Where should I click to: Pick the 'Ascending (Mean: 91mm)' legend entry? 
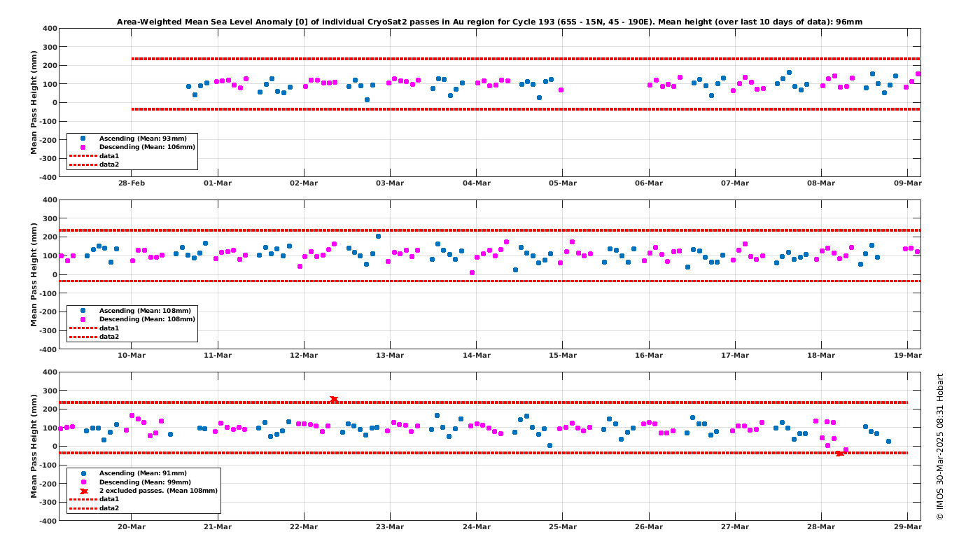(x=132, y=473)
